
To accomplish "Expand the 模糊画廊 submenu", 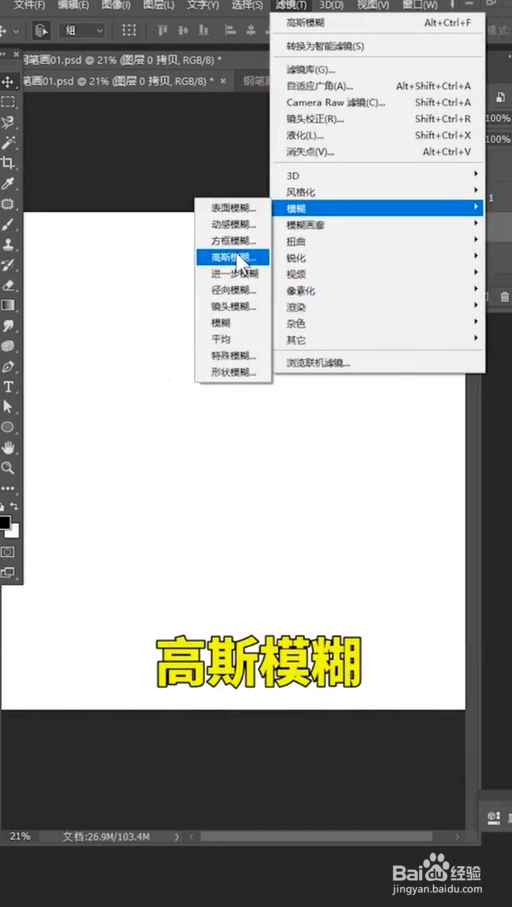I will (x=378, y=225).
